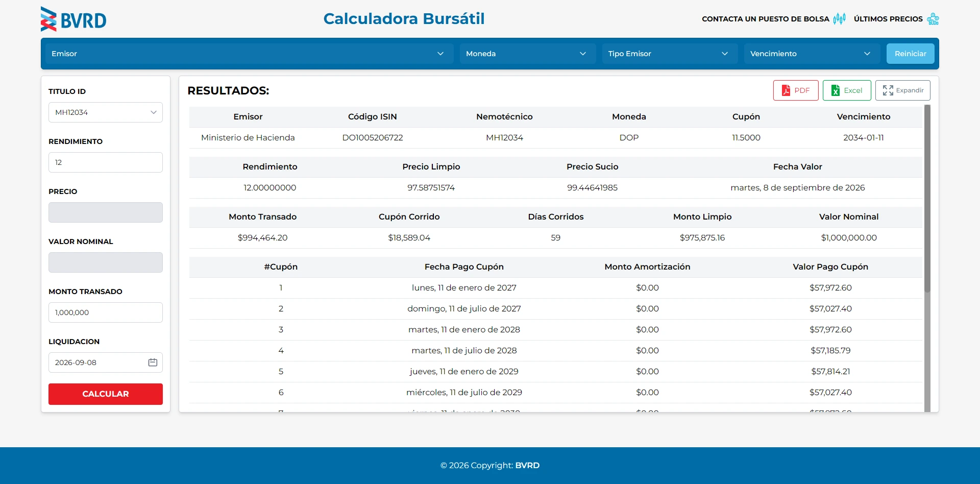Screen dimensions: 980x484
Task: Click the Reiniciar button
Action: pyautogui.click(x=910, y=54)
